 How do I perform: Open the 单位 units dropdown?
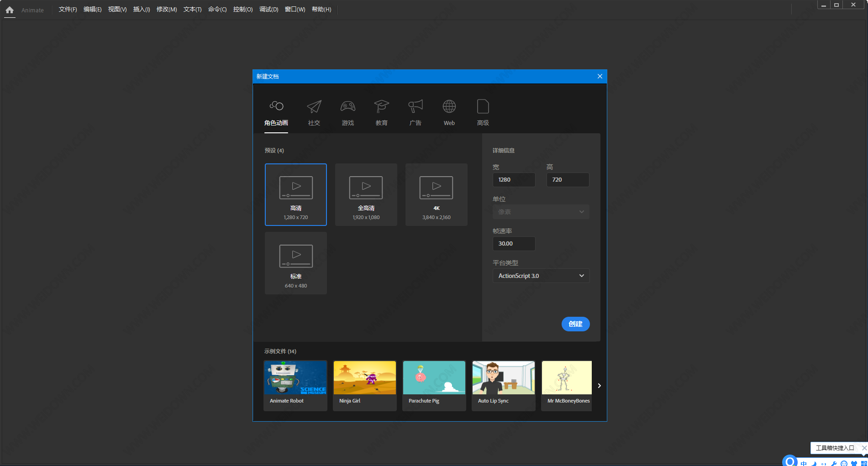[541, 212]
